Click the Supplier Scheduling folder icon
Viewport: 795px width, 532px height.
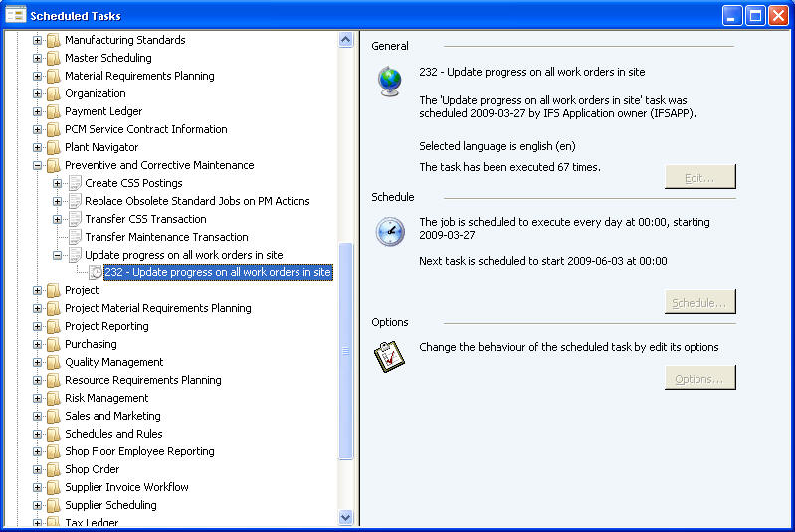54,506
